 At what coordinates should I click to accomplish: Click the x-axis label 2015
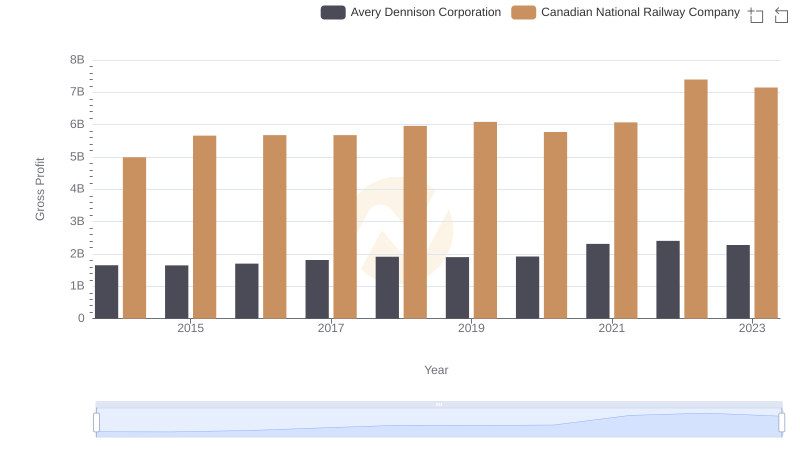coord(190,328)
